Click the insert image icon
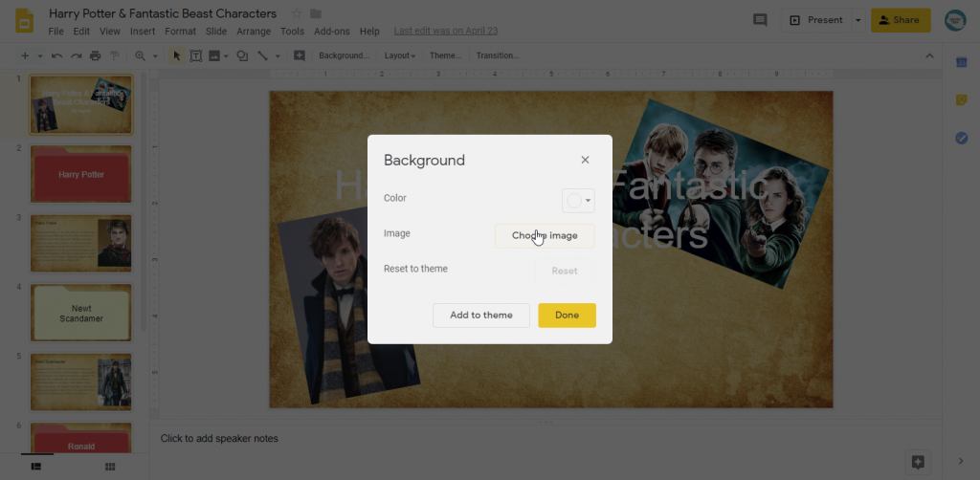The height and width of the screenshot is (480, 980). coord(214,55)
